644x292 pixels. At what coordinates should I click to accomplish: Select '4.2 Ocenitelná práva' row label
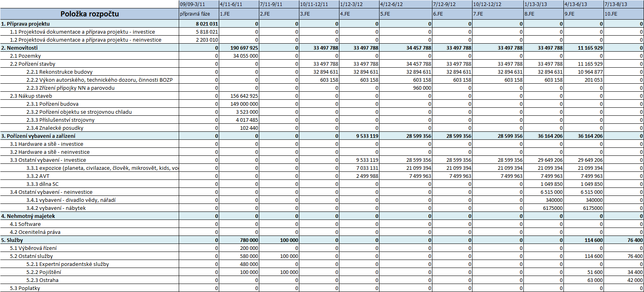[35, 232]
